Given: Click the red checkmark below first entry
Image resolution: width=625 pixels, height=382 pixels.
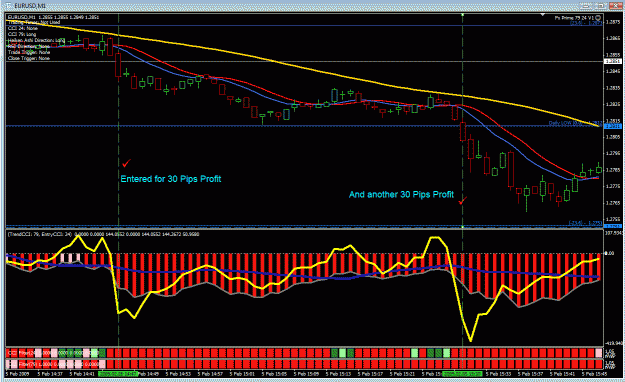Looking at the screenshot, I should click(x=126, y=163).
